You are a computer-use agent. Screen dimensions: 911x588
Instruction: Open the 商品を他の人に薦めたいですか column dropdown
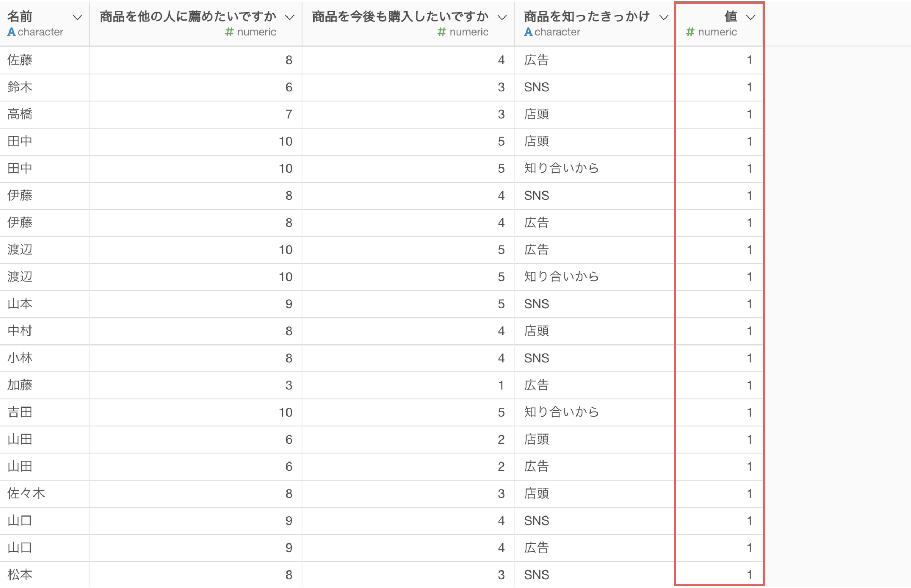(290, 17)
